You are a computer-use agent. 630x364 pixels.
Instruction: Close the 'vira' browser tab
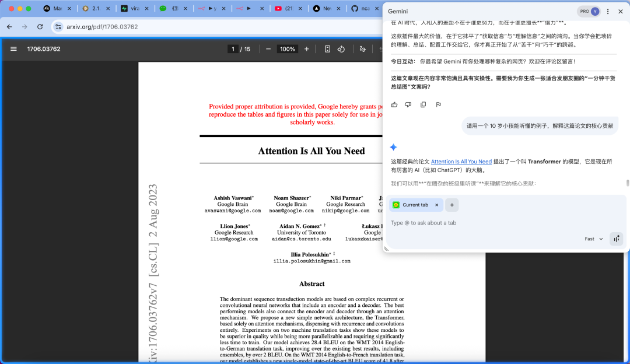(x=146, y=8)
